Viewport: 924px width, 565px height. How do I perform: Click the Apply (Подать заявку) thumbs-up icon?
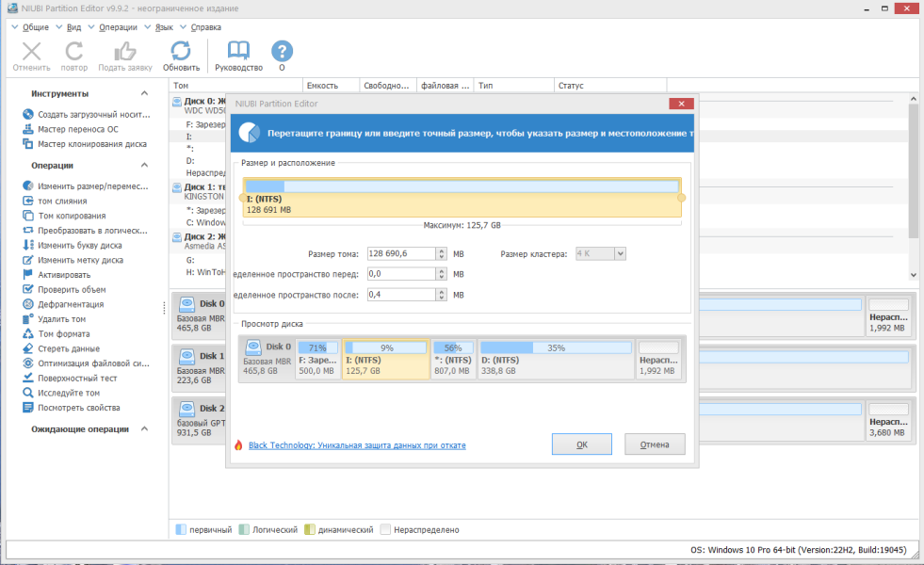125,56
